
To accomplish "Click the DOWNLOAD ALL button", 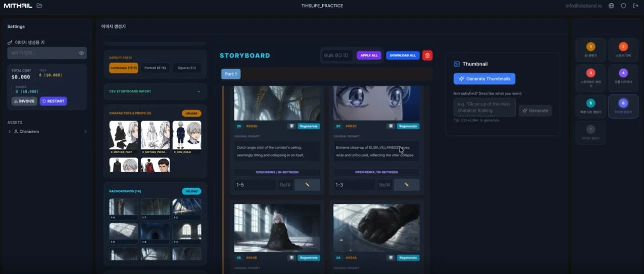I will click(403, 56).
